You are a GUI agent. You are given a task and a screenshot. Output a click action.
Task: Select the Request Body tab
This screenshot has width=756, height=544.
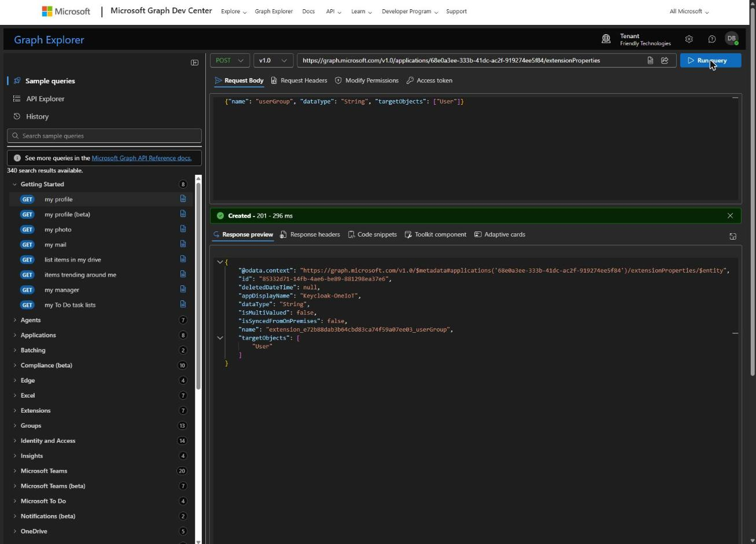click(239, 80)
